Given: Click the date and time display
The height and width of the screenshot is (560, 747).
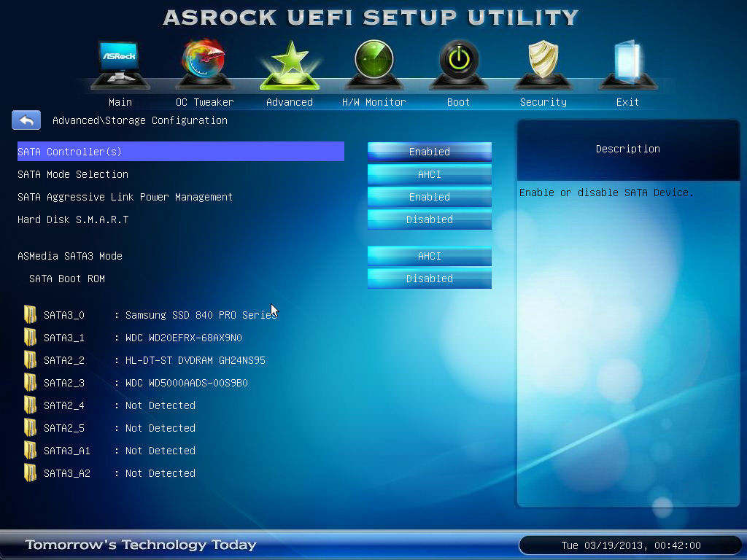Looking at the screenshot, I should (x=631, y=545).
